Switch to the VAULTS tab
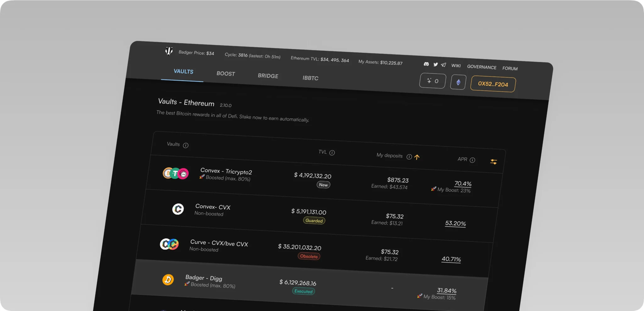Image resolution: width=644 pixels, height=311 pixels. [183, 71]
